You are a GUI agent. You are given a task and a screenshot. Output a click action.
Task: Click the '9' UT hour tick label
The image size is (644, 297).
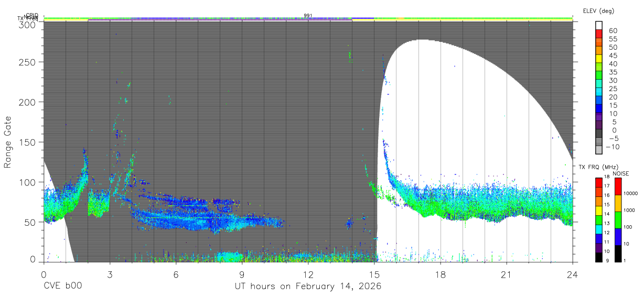242,274
